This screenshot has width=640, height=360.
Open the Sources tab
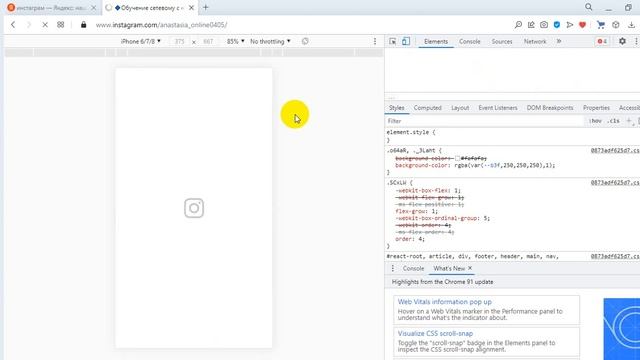pyautogui.click(x=502, y=42)
